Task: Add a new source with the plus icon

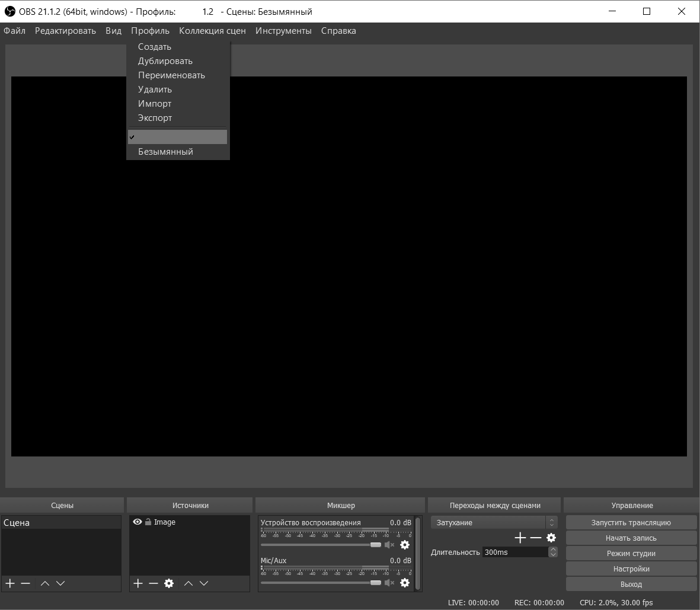Action: point(138,583)
